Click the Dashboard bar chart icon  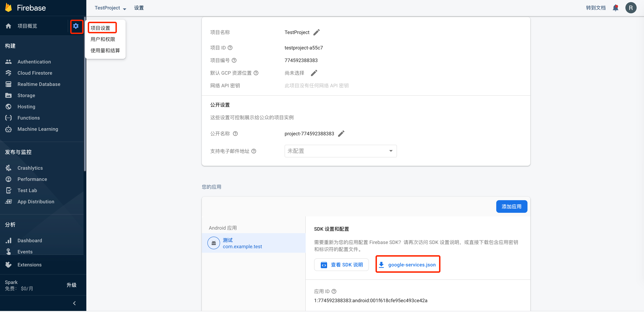tap(8, 240)
